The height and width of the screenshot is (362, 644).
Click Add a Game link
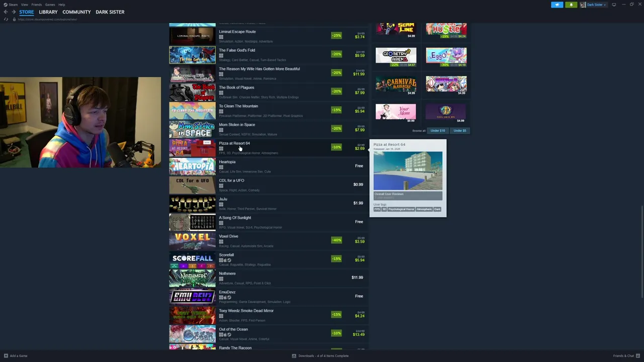(x=19, y=356)
